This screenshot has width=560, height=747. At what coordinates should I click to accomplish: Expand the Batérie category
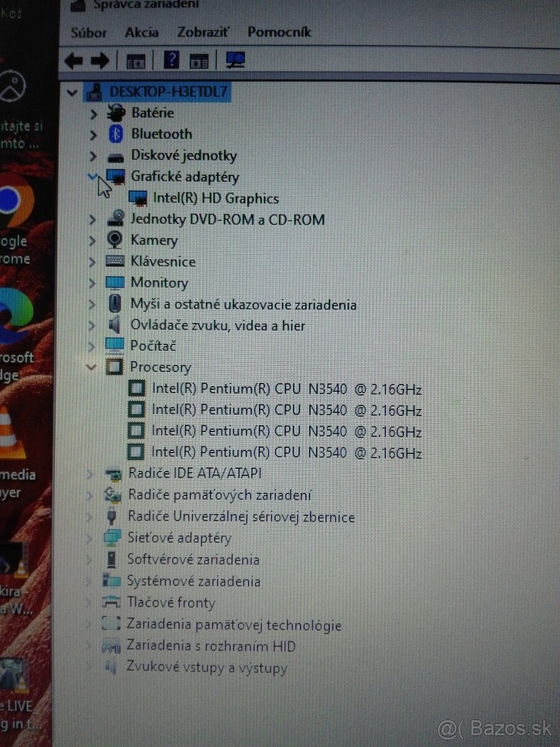[93, 114]
